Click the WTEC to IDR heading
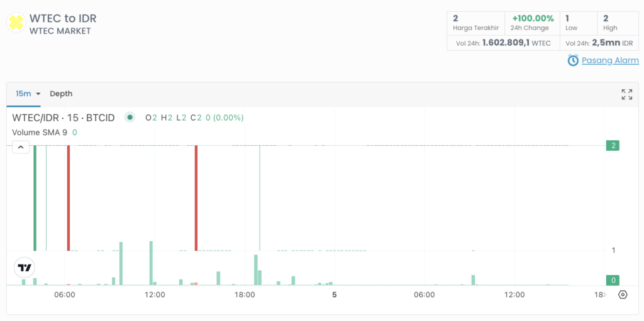Viewport: 644px width, 321px height. pyautogui.click(x=63, y=18)
